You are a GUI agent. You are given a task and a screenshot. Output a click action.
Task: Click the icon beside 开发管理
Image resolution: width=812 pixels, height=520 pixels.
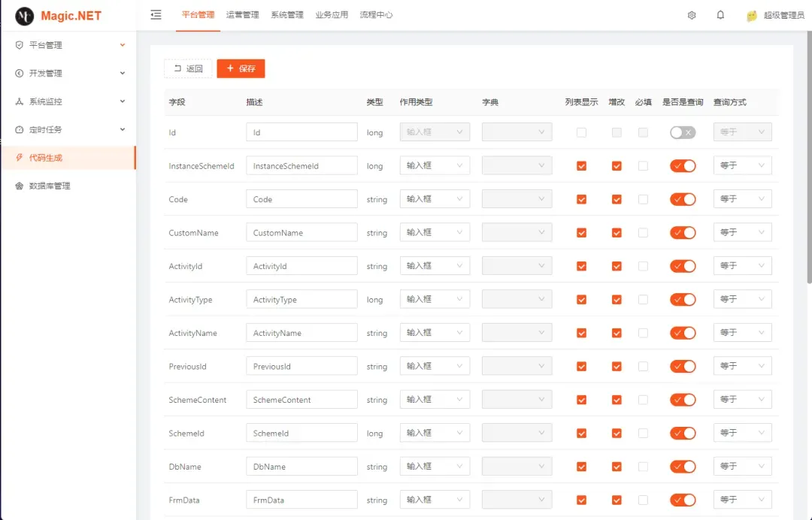pyautogui.click(x=19, y=73)
